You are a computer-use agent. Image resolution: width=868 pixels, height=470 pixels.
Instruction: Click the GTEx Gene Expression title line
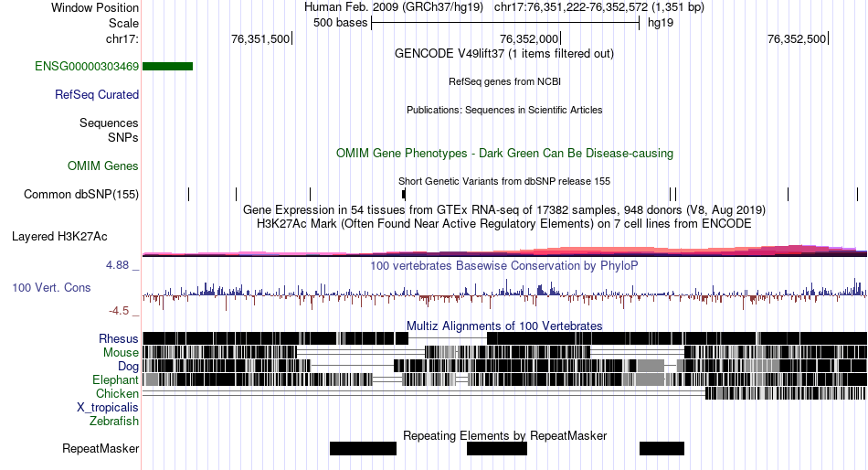coord(503,210)
